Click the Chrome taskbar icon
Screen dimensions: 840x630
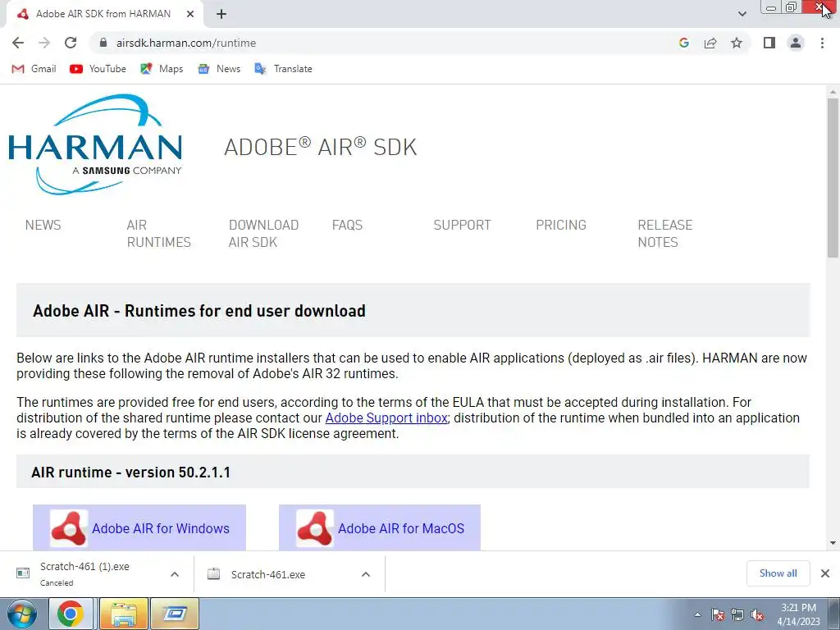click(x=71, y=614)
